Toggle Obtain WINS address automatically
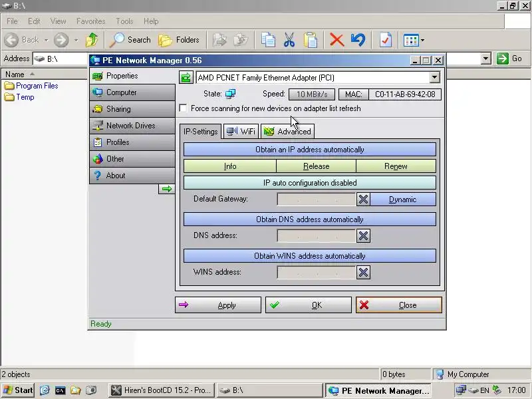The width and height of the screenshot is (532, 399). (309, 256)
